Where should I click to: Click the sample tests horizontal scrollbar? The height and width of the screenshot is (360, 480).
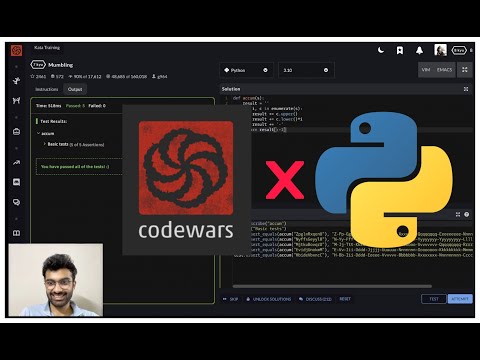[332, 286]
